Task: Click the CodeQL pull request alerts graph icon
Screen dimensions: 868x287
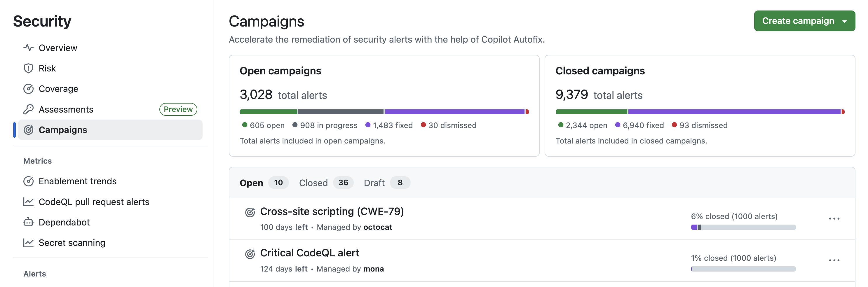Action: click(x=28, y=202)
